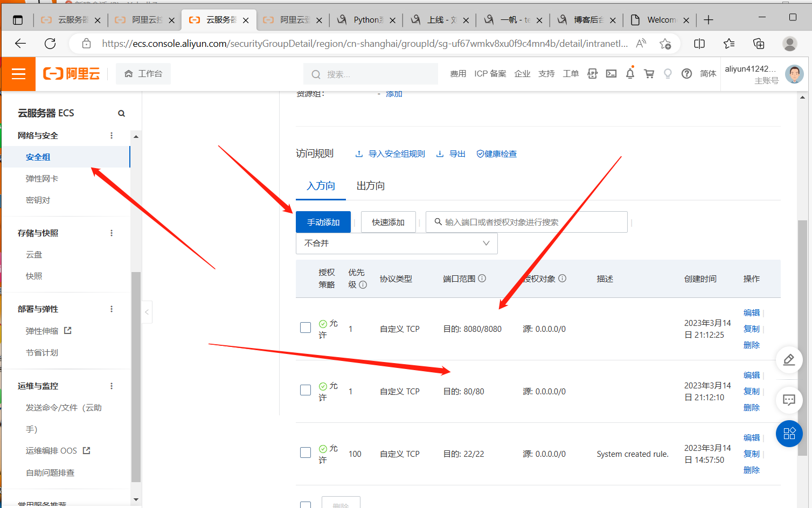Open the browser profile icon

790,44
